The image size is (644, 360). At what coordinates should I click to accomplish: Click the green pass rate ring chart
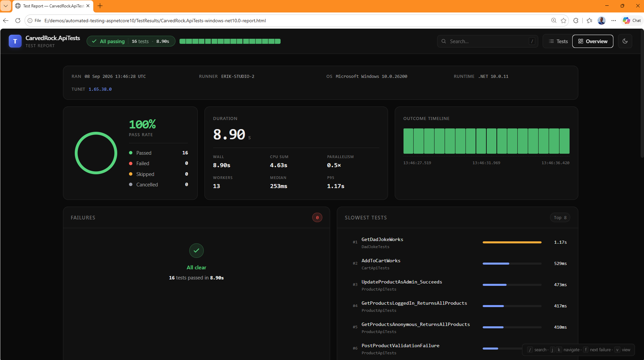click(x=96, y=153)
